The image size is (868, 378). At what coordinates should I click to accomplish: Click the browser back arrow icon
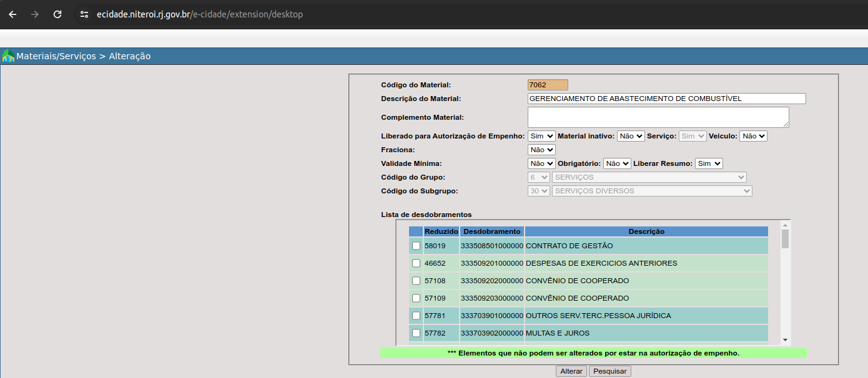[x=12, y=14]
